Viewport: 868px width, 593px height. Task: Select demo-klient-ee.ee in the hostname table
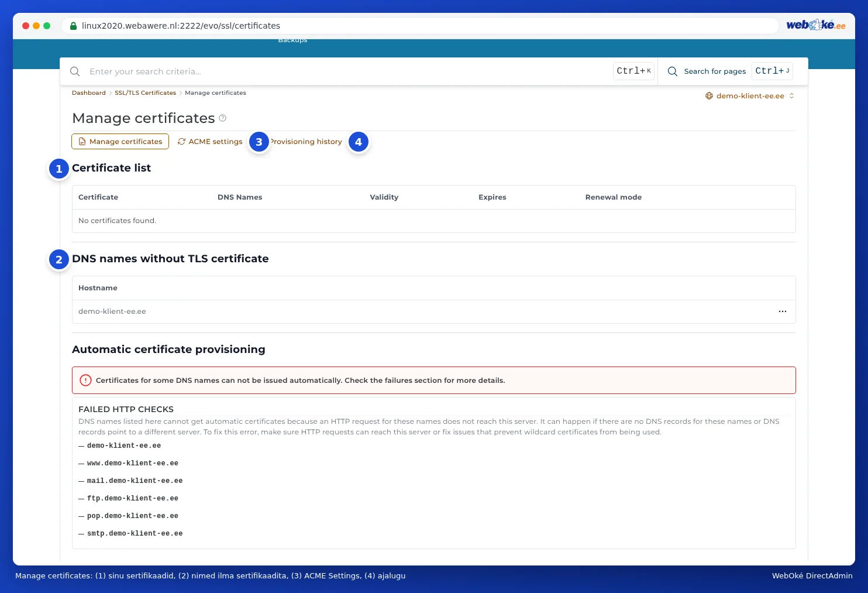112,311
